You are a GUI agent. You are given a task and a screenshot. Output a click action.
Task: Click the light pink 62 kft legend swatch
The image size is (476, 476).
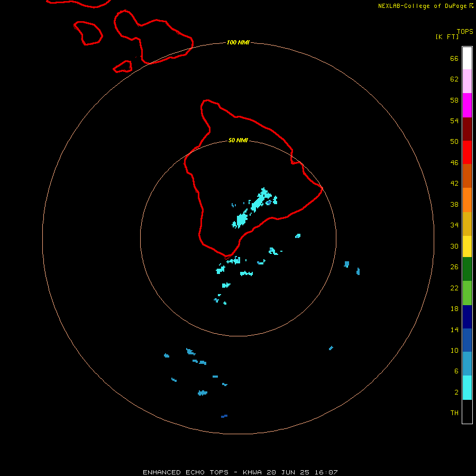click(x=467, y=81)
